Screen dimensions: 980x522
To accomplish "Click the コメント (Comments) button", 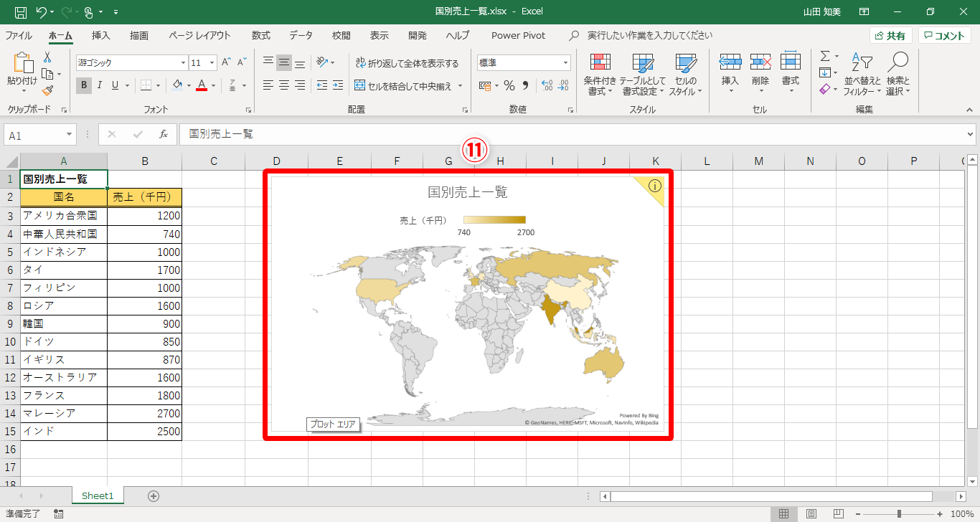I will pyautogui.click(x=945, y=35).
